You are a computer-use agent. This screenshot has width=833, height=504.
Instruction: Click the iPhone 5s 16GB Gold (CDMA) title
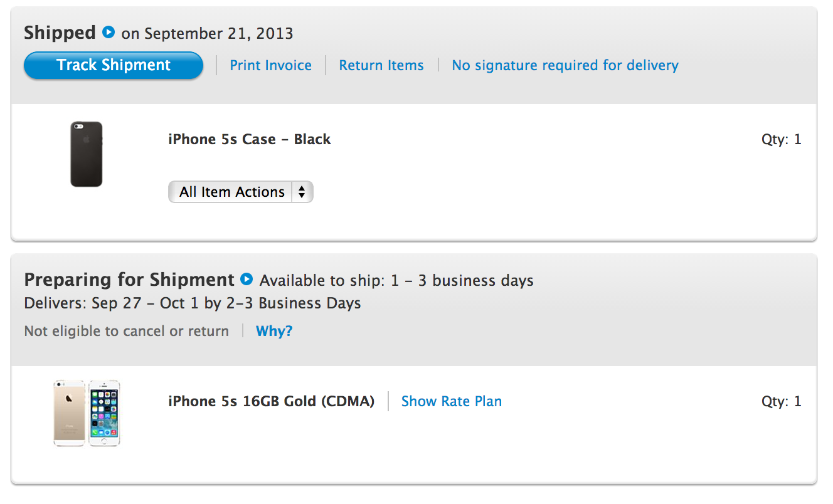pyautogui.click(x=271, y=401)
